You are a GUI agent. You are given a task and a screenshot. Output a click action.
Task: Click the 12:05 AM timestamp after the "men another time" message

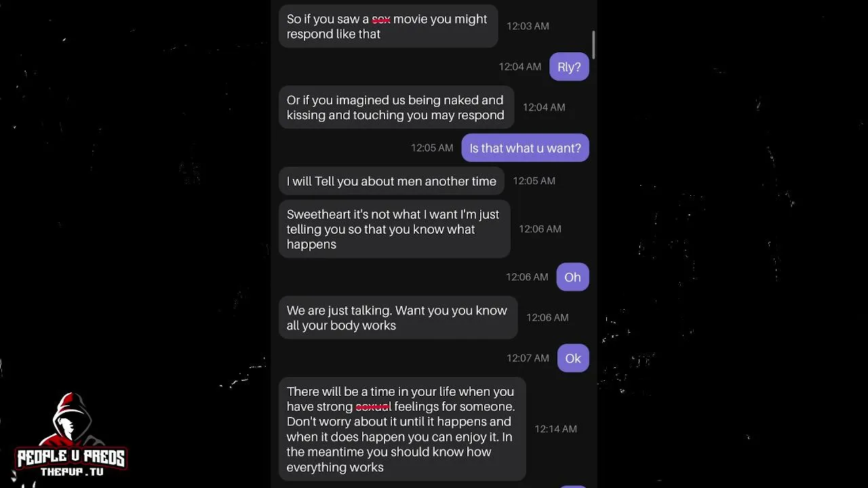pos(534,181)
